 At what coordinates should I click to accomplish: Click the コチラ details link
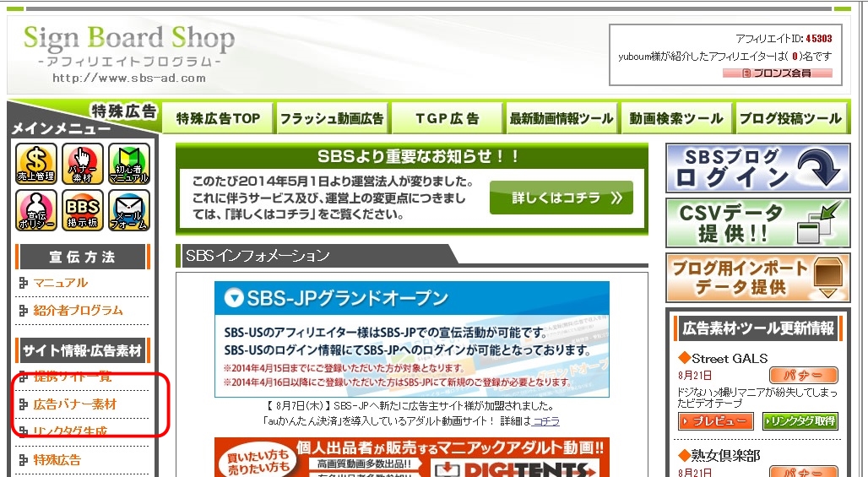pyautogui.click(x=545, y=421)
